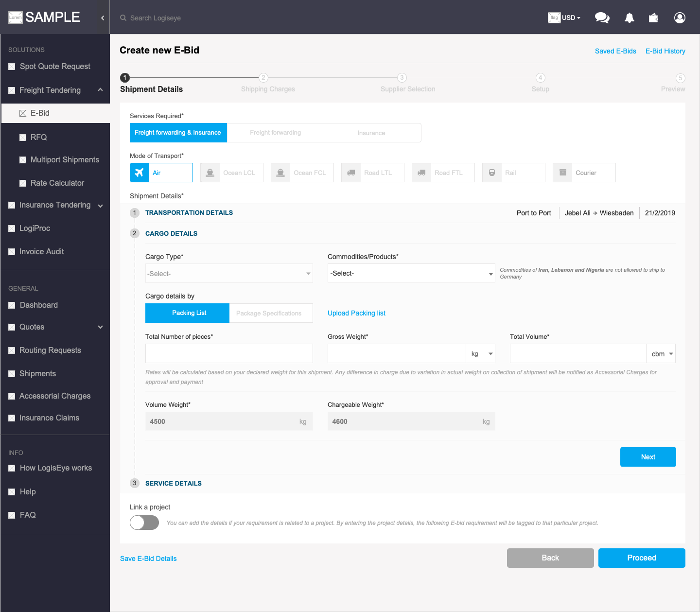The width and height of the screenshot is (700, 612).
Task: Click the Spot Quote Request sidebar icon
Action: coord(12,67)
